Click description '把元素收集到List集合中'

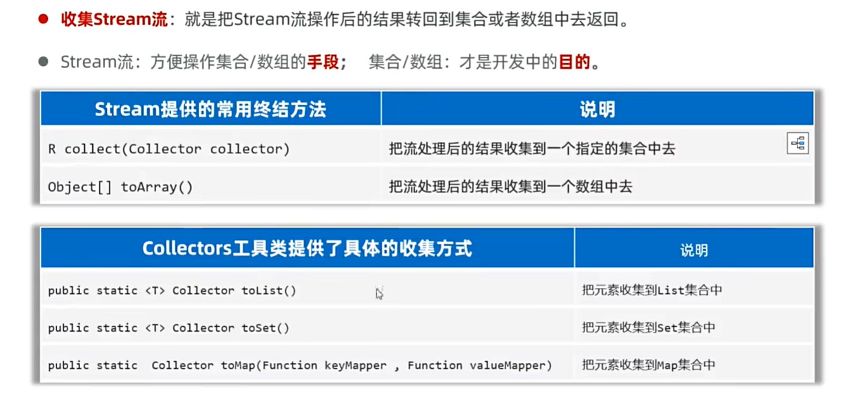[x=652, y=290]
